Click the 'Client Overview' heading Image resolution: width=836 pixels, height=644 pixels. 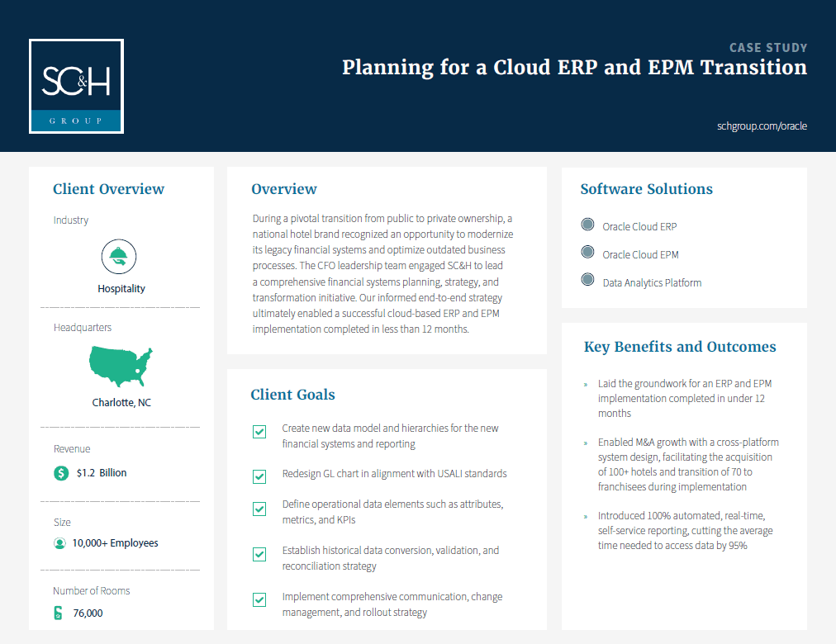(x=109, y=189)
